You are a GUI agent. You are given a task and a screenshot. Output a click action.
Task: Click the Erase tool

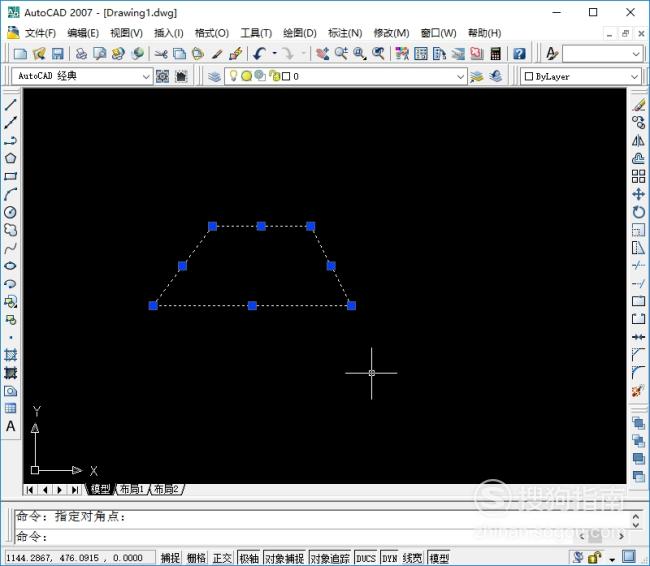coord(638,105)
